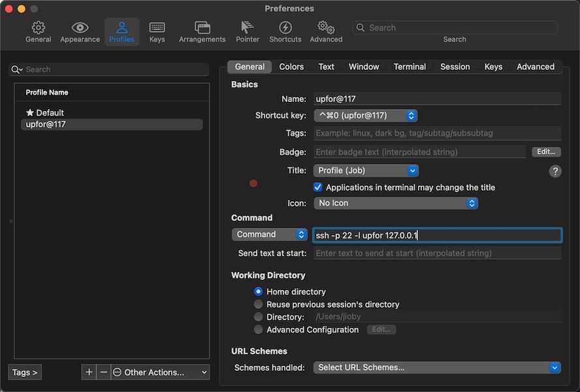
Task: Switch to the Colors tab
Action: coord(291,67)
